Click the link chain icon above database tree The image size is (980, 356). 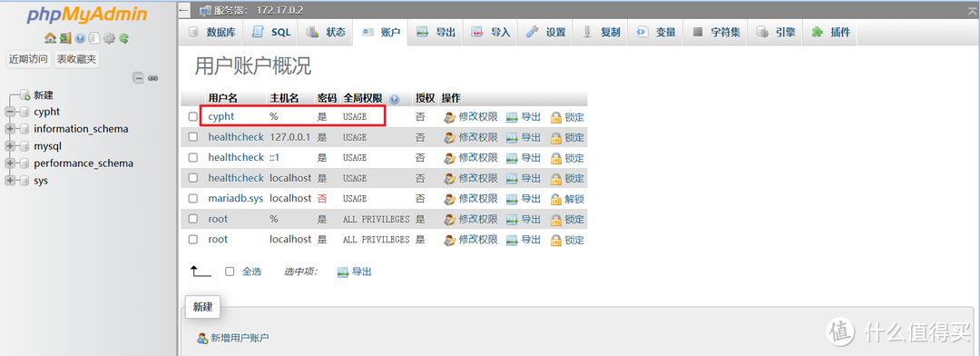(152, 78)
